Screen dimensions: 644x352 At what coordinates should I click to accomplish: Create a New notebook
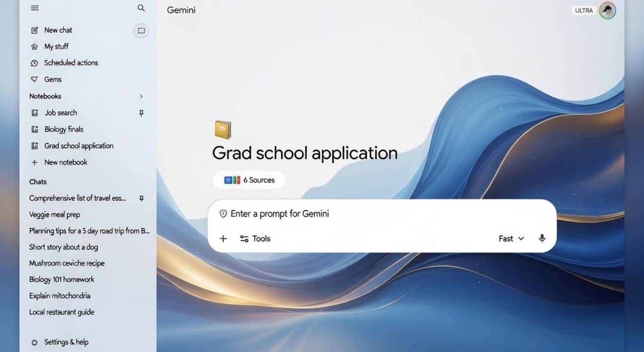point(65,162)
